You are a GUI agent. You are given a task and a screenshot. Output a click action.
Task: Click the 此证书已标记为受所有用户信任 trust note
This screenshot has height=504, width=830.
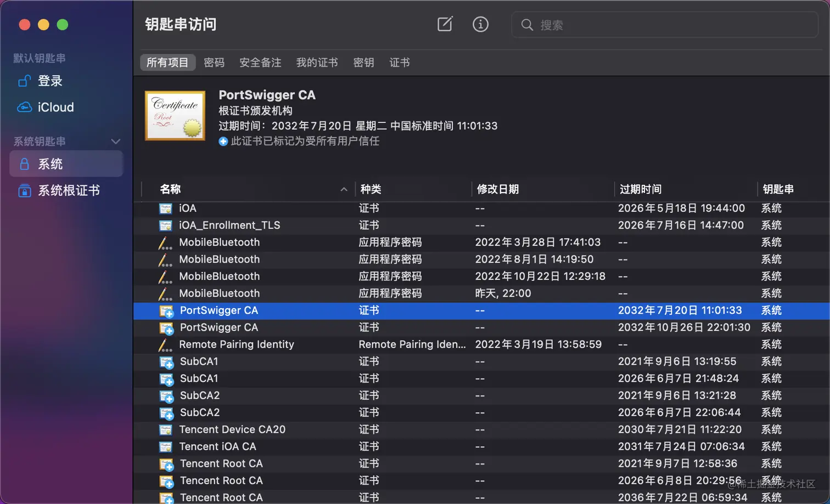(305, 141)
